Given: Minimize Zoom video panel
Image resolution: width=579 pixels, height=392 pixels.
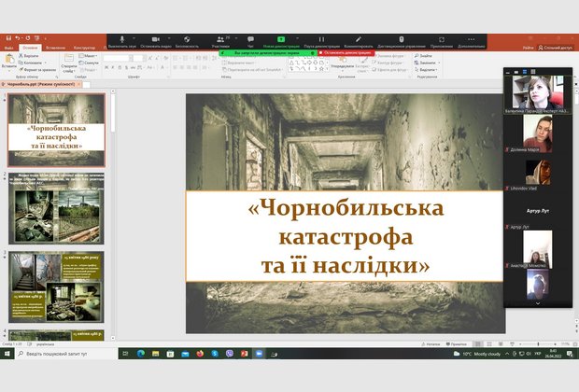Looking at the screenshot, I should [x=508, y=72].
